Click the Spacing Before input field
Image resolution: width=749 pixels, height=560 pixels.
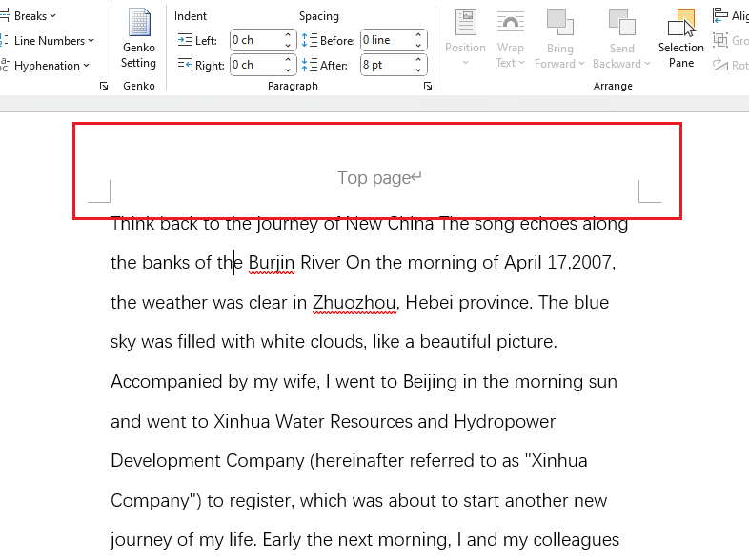coord(388,40)
